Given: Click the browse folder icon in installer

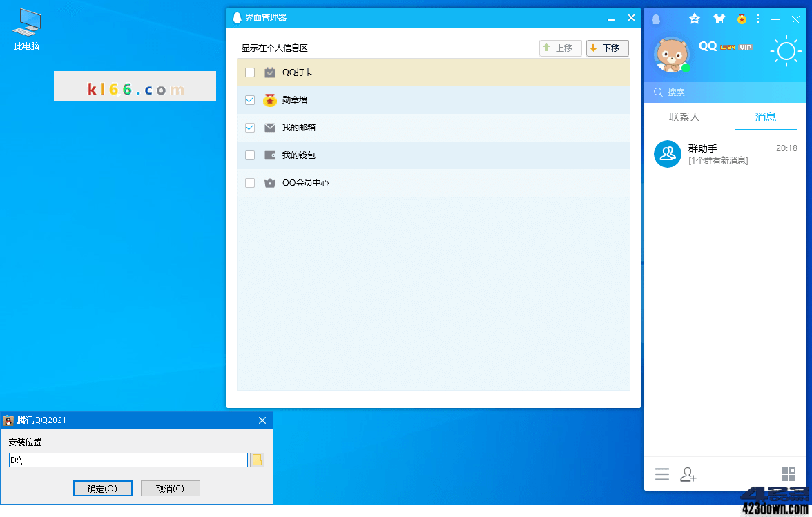Looking at the screenshot, I should point(257,460).
